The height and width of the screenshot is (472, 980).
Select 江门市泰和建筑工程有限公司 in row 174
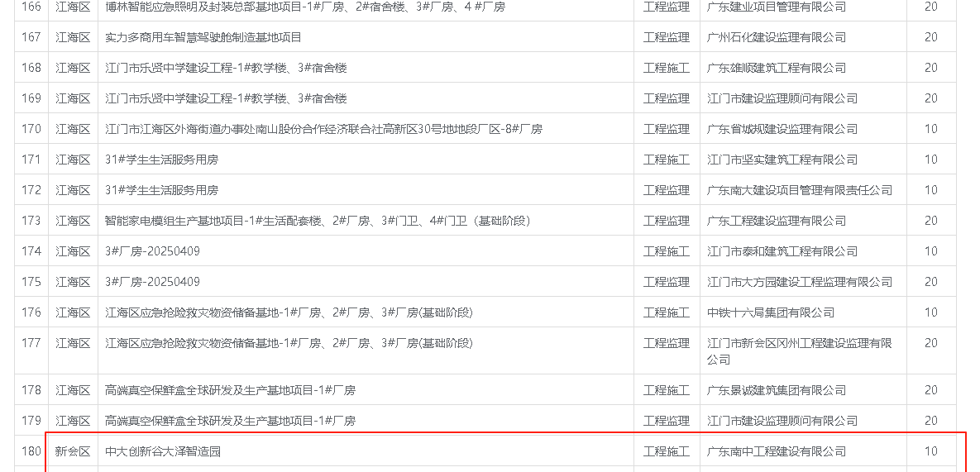tap(782, 251)
